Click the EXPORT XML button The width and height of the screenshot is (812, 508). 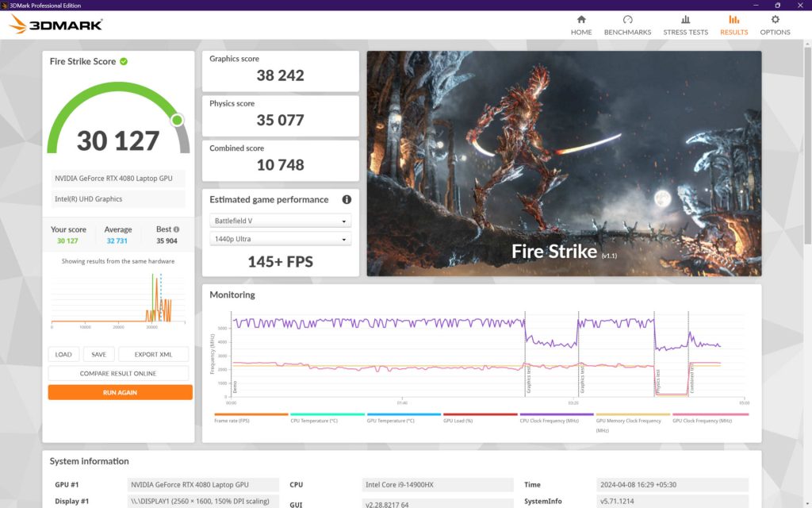pyautogui.click(x=153, y=355)
